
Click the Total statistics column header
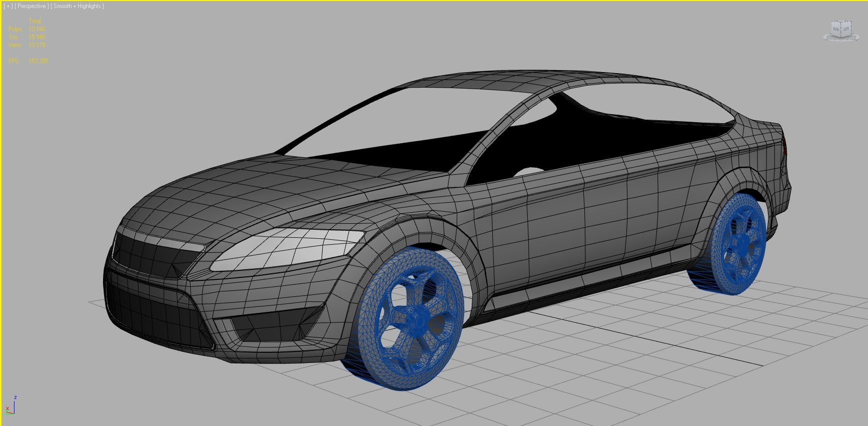point(35,21)
